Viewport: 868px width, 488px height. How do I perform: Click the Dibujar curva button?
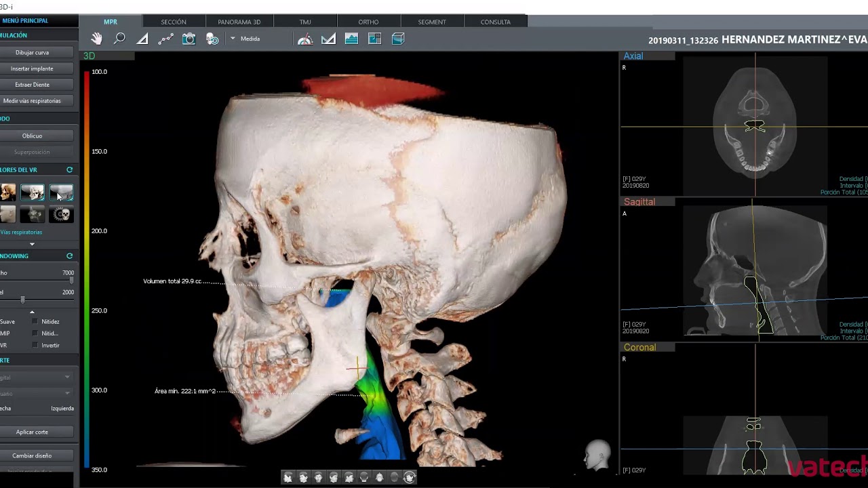[32, 52]
